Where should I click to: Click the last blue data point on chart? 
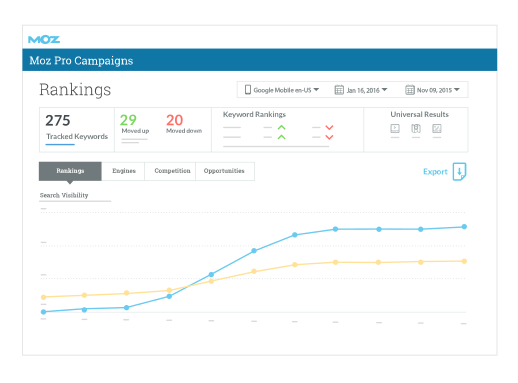pos(464,227)
